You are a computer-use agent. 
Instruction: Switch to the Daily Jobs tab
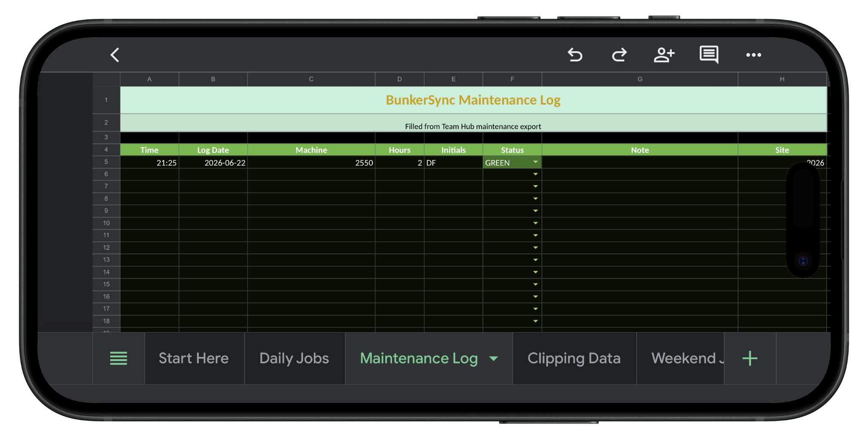[x=295, y=358]
